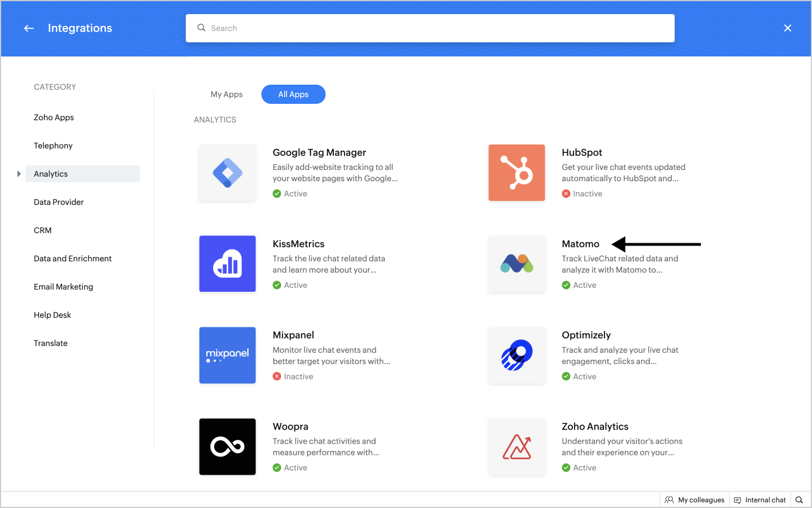Viewport: 812px width, 508px height.
Task: Select Help Desk category
Action: coord(52,315)
